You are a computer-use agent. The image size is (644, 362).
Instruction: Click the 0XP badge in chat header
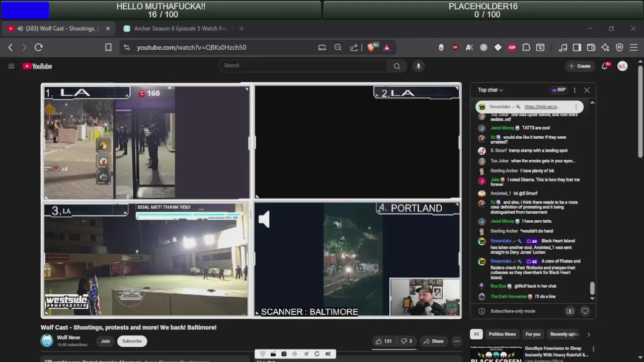tap(558, 90)
